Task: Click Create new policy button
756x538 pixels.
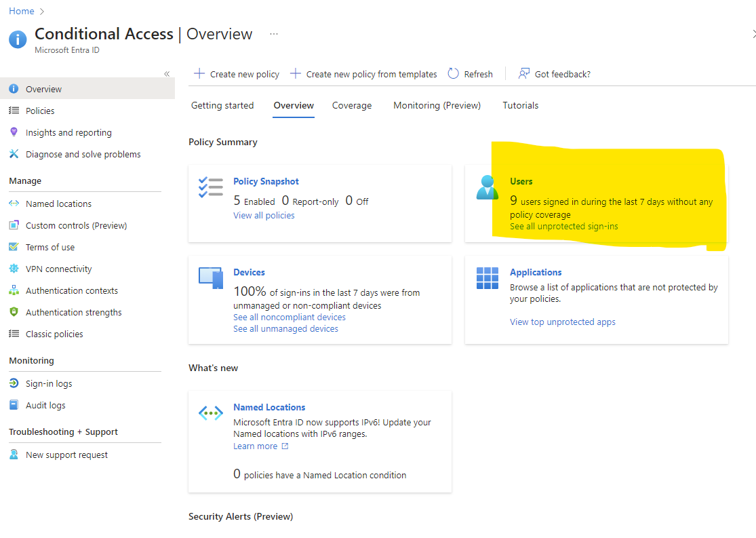Action: (x=237, y=74)
